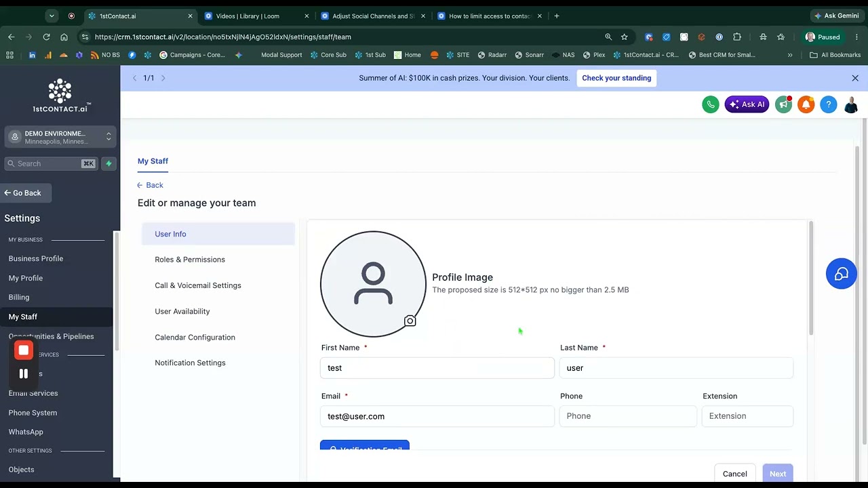The height and width of the screenshot is (488, 868).
Task: Open the Chrome three-dot menu
Action: (857, 37)
